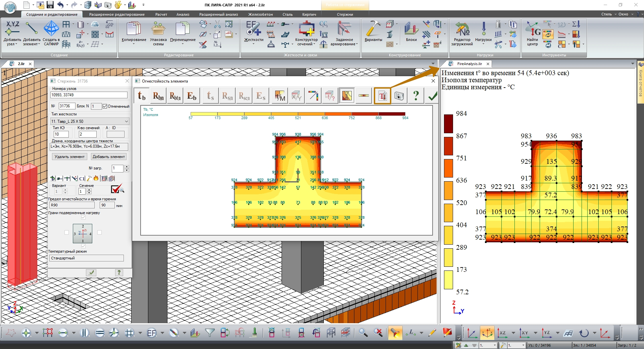Click the camera snapshot icon
Viewport: 644px width, 349px height.
tap(399, 96)
